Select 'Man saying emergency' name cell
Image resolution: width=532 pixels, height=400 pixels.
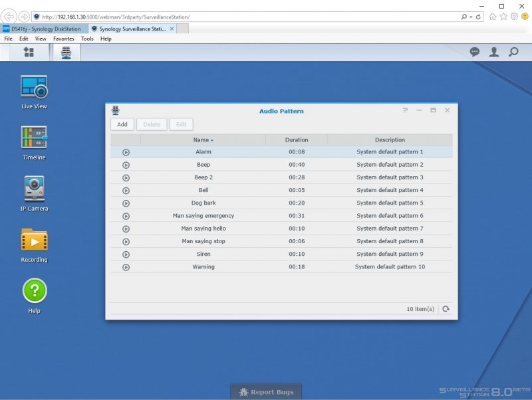203,216
